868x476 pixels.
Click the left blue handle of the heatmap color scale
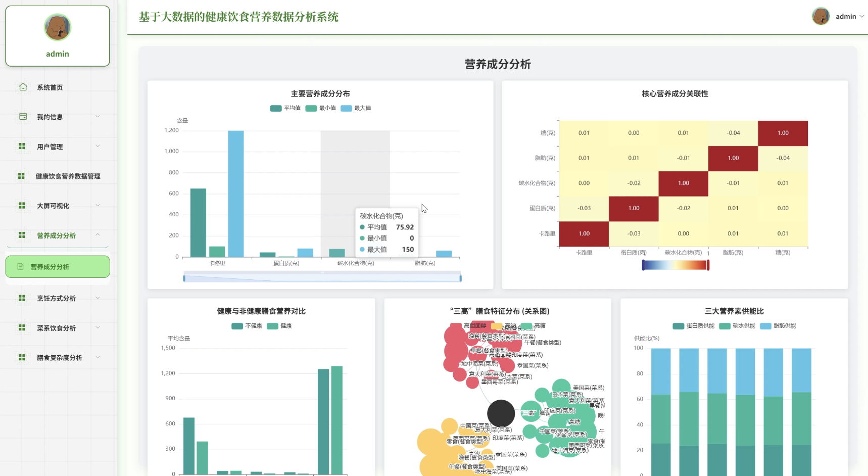643,265
